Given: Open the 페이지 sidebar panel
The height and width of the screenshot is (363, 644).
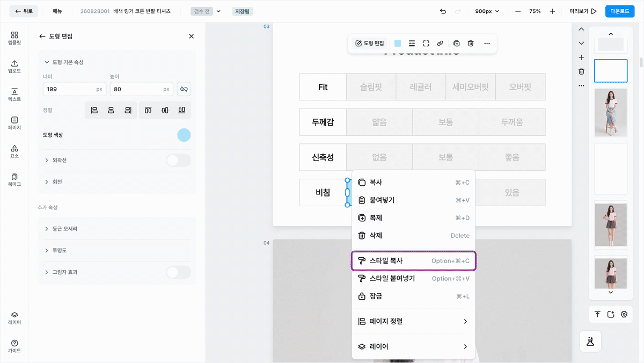Looking at the screenshot, I should coord(14,123).
